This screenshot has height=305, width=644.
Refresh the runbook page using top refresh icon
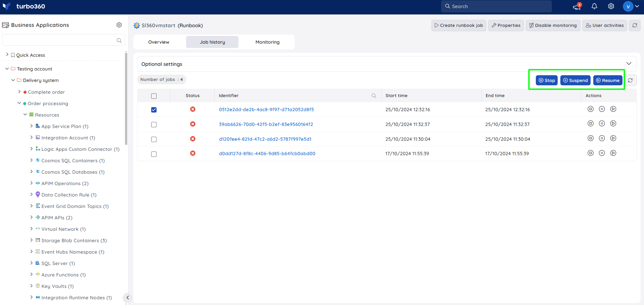[635, 25]
